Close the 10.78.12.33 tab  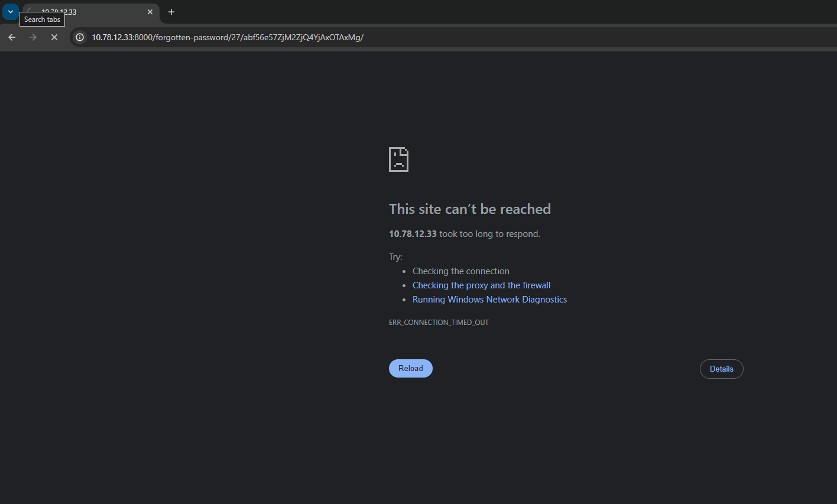(x=150, y=12)
